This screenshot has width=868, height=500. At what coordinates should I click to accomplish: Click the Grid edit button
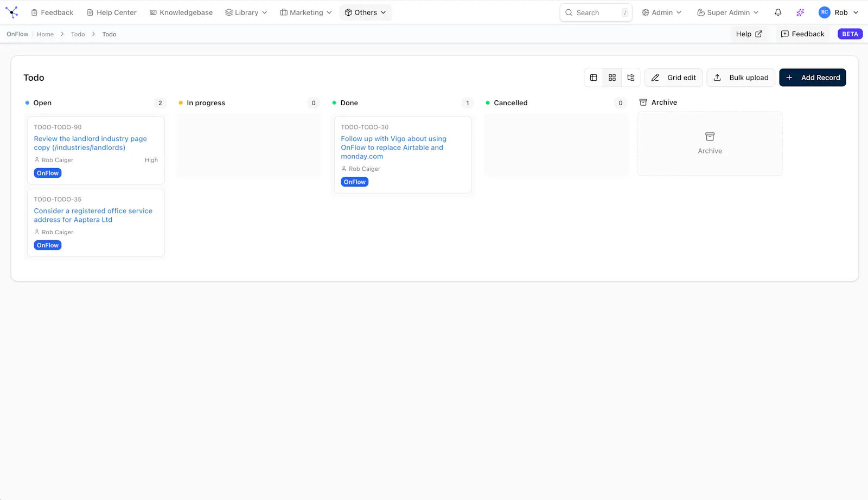pos(674,78)
